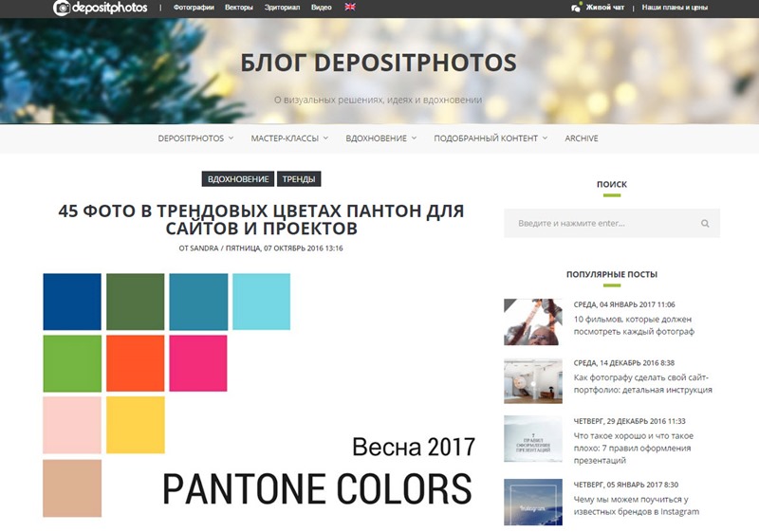Open thumbnail for Instagram brands post
This screenshot has width=759, height=532.
[533, 502]
